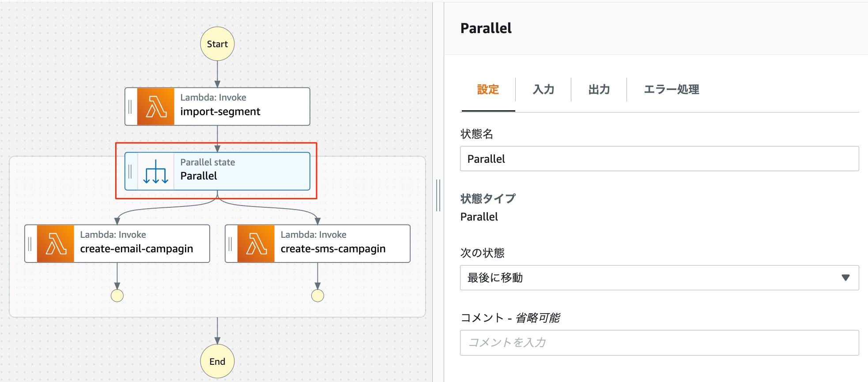The image size is (868, 382).
Task: Edit the 状態名 input field
Action: (659, 159)
